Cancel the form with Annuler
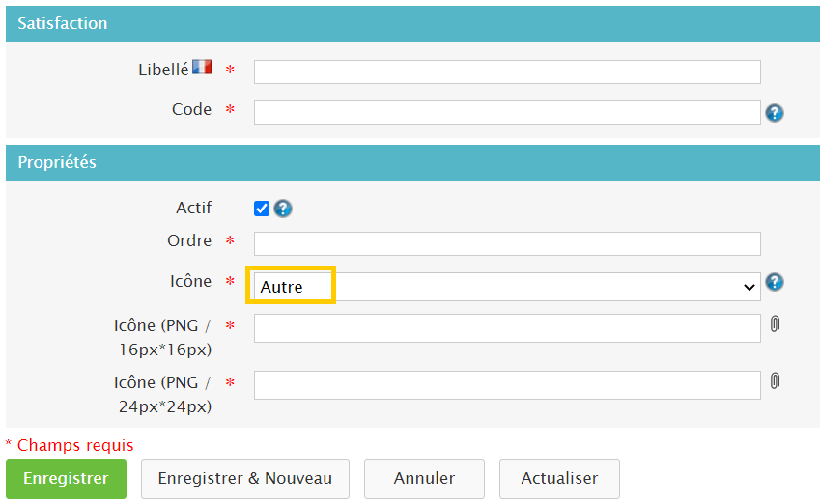Image resolution: width=820 pixels, height=504 pixels. (424, 479)
